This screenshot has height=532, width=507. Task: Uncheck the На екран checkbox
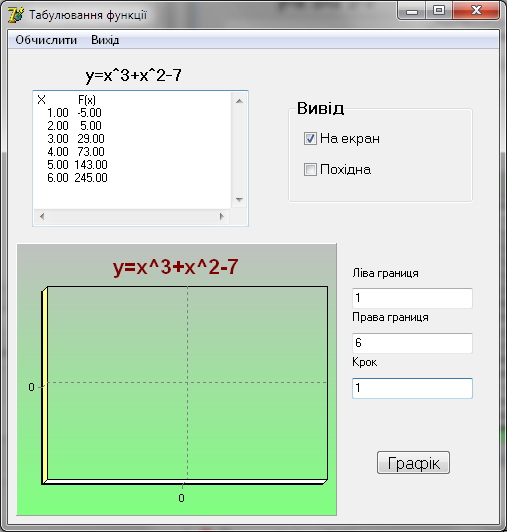(310, 138)
